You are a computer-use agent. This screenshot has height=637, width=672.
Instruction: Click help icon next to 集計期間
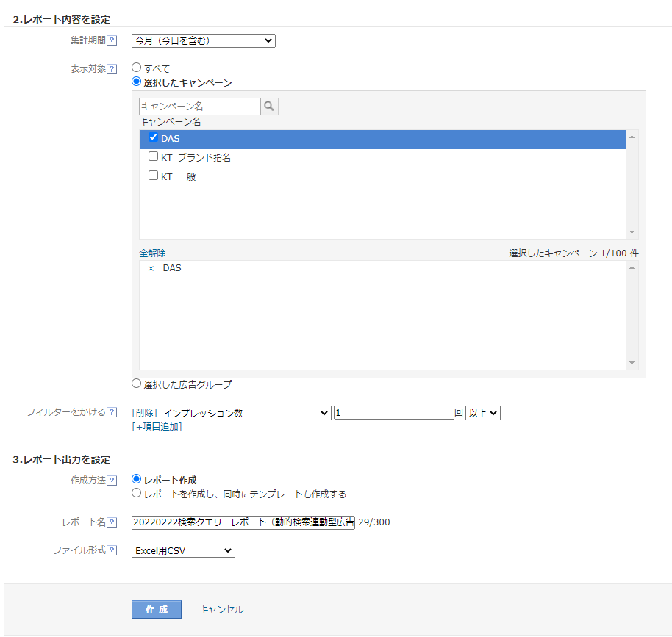(x=112, y=41)
